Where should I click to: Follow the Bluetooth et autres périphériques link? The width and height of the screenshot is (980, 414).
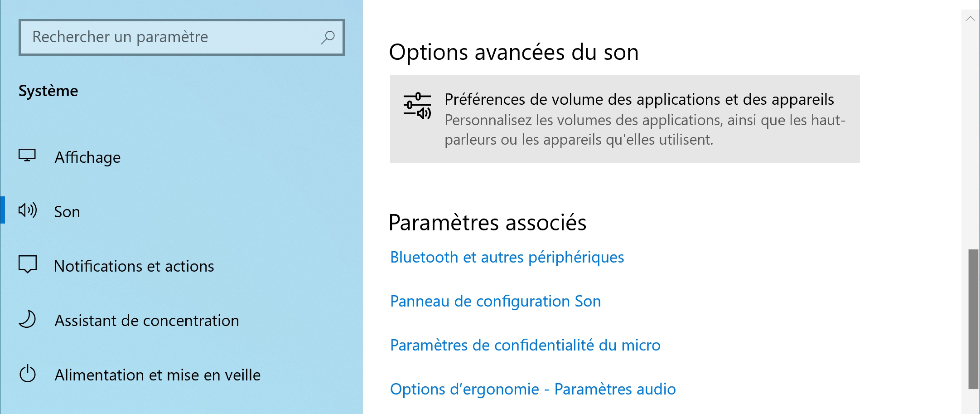(507, 257)
